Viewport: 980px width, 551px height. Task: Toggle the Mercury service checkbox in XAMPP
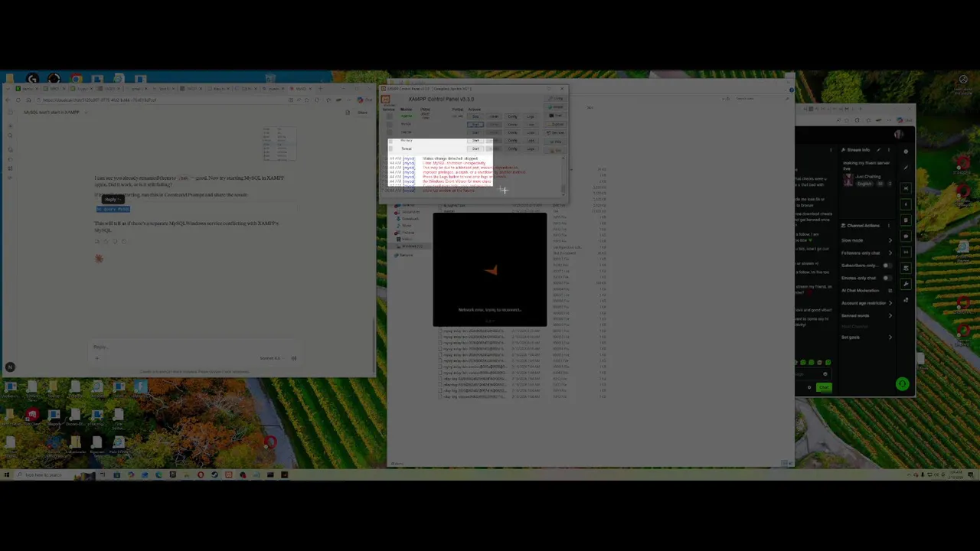point(390,141)
